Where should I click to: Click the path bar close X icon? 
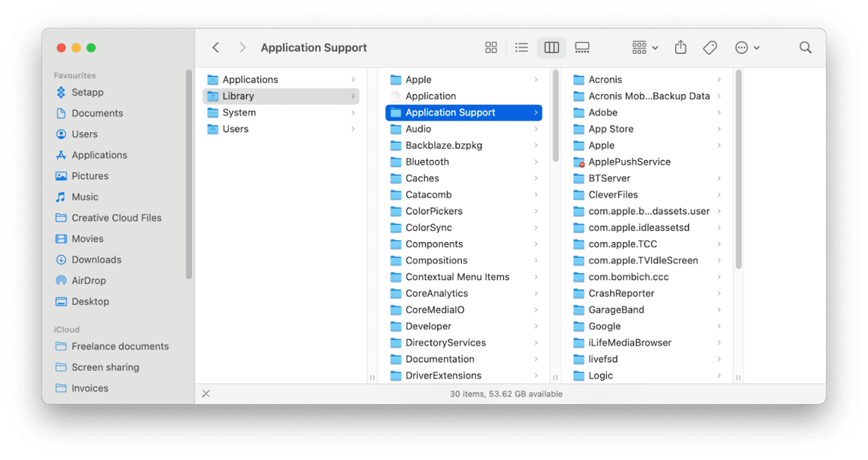pyautogui.click(x=206, y=394)
